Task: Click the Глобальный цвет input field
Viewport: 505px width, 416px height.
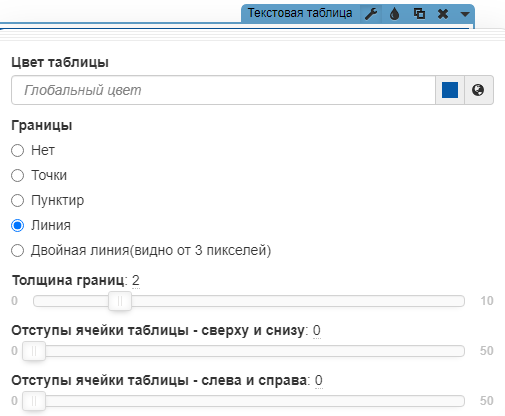Action: pos(223,90)
